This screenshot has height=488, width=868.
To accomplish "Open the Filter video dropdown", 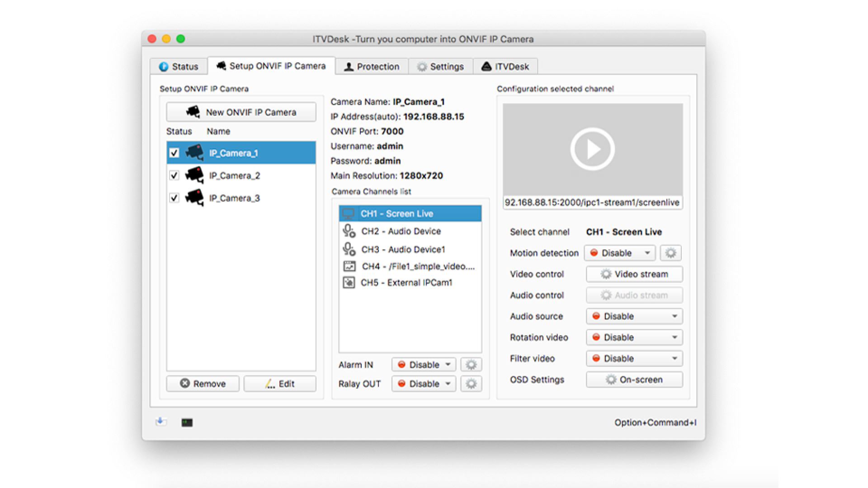I will click(634, 358).
